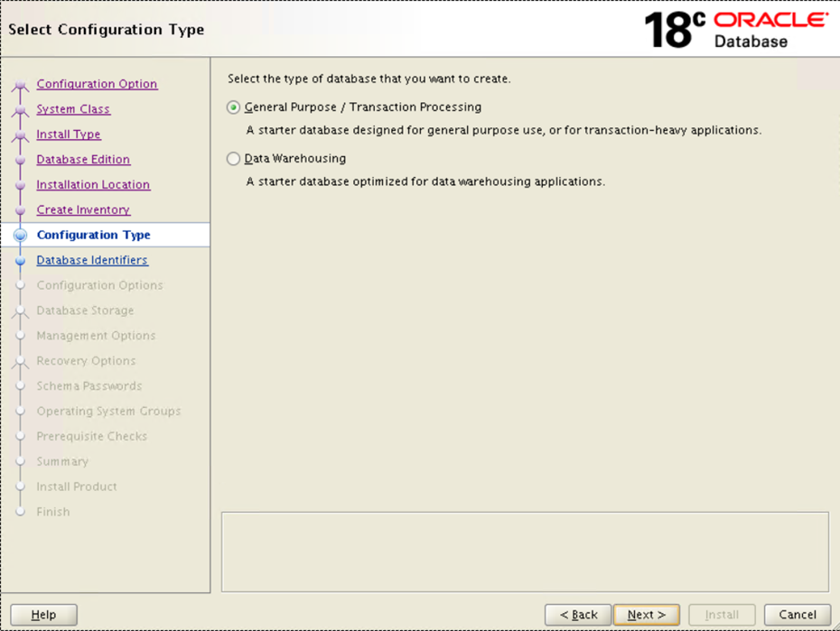Image resolution: width=840 pixels, height=631 pixels.
Task: Go to Configuration Option step
Action: pyautogui.click(x=97, y=84)
